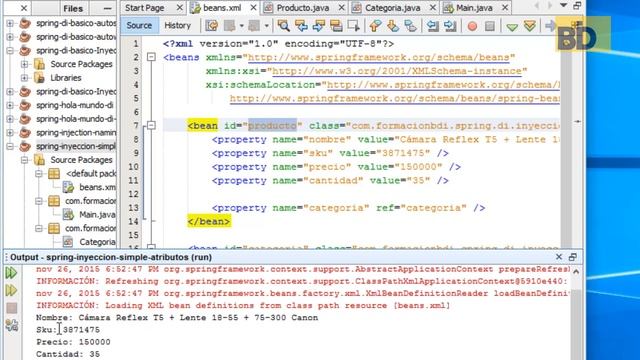Open the Files panel tab
640x360 pixels.
coord(73,8)
